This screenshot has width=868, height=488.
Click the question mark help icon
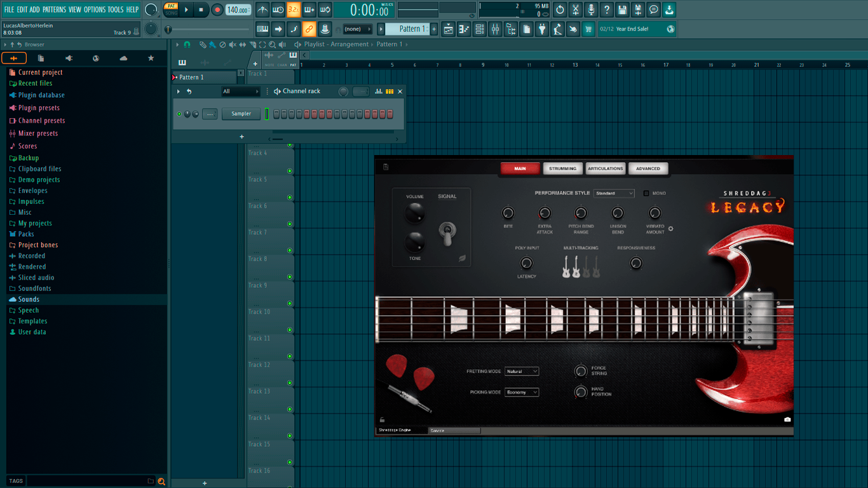tap(607, 10)
